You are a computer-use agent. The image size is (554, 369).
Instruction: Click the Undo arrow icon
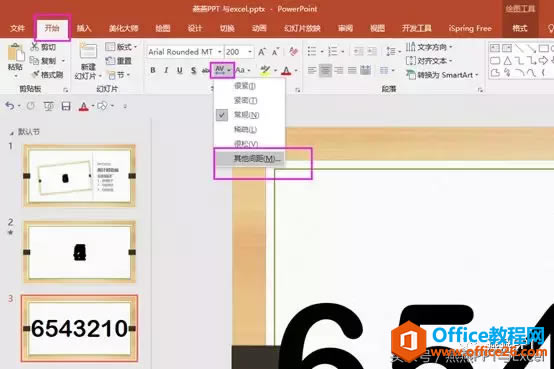[10, 106]
